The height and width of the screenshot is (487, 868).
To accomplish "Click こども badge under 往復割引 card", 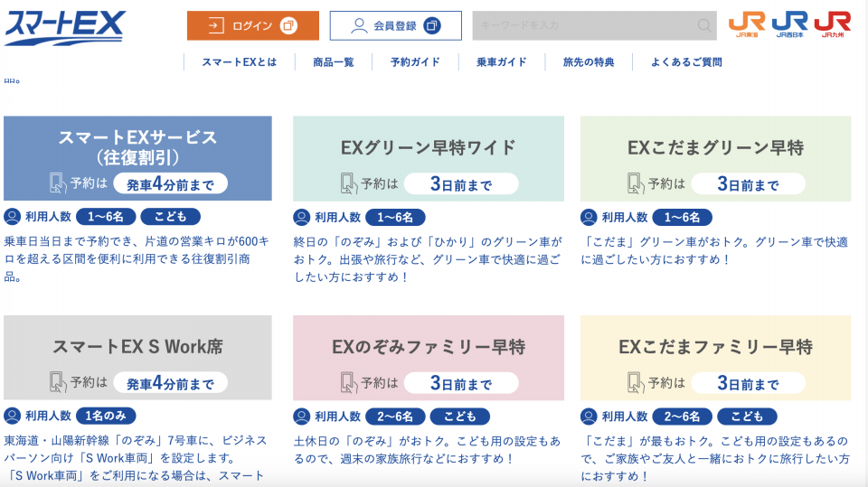I will pos(171,216).
